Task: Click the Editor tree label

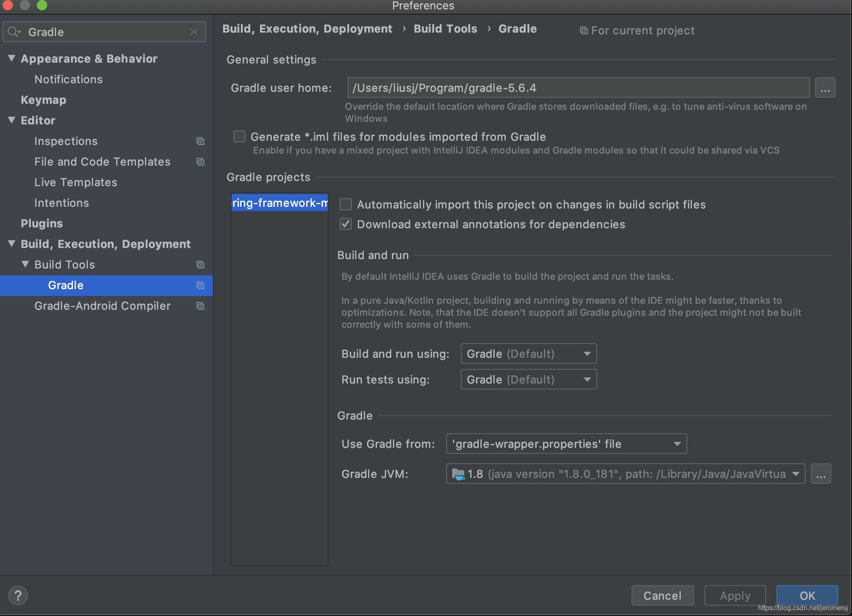Action: (38, 121)
